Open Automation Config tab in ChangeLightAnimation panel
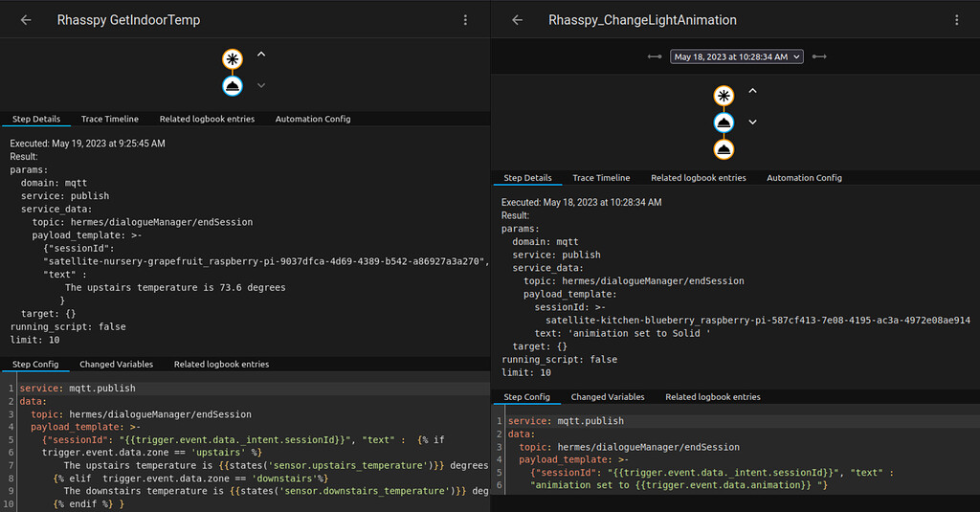980x512 pixels. click(804, 178)
